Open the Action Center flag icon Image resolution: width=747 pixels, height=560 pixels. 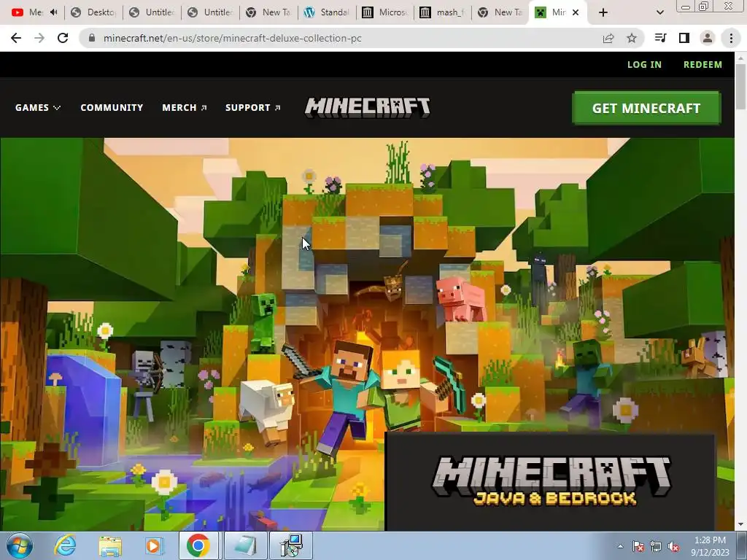(638, 547)
